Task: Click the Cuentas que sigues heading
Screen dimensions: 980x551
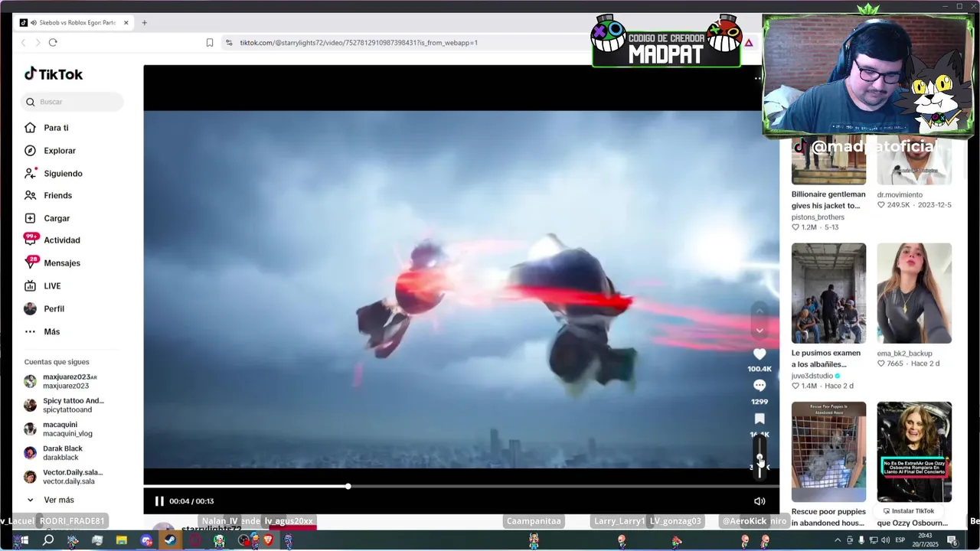Action: [57, 362]
